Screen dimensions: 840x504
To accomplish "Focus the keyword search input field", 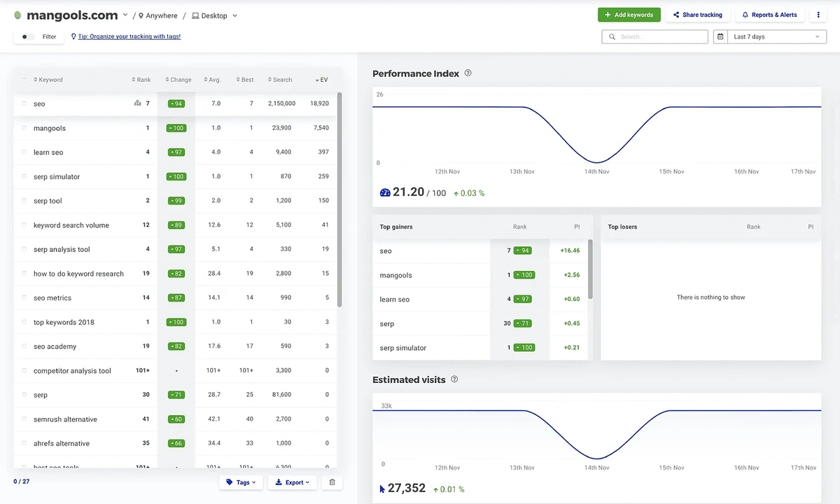I will 654,36.
